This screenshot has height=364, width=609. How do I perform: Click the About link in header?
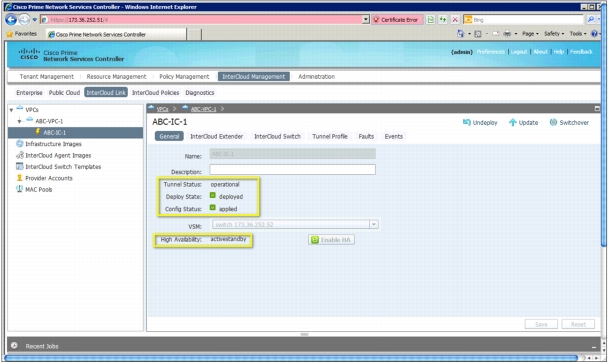coord(540,52)
